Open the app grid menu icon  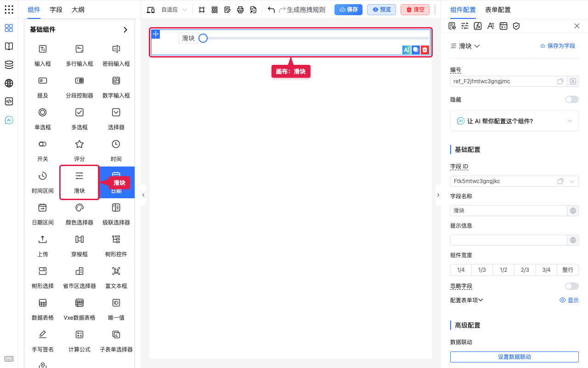click(9, 10)
